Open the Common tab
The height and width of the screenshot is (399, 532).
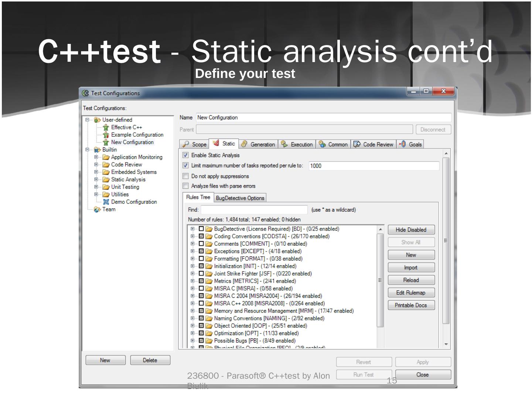[333, 144]
